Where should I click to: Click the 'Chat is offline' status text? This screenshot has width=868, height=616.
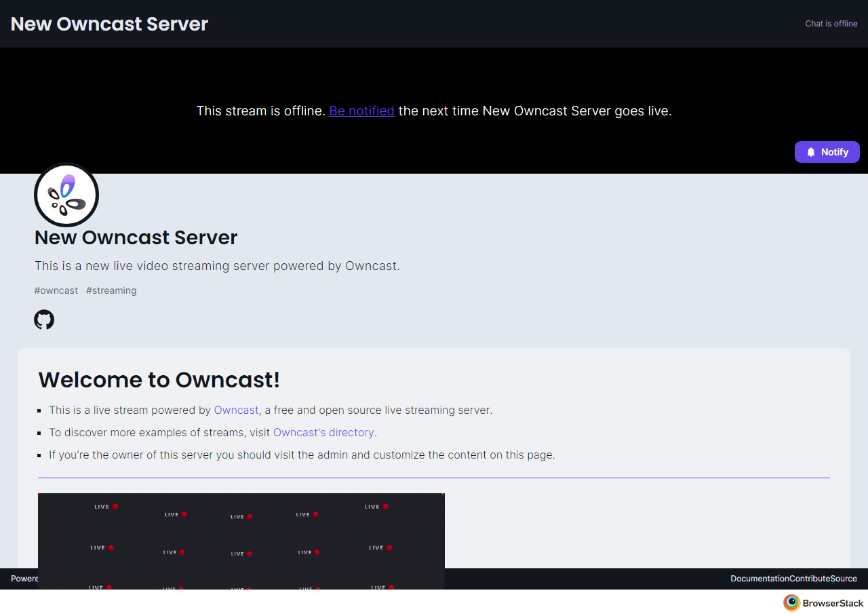click(x=831, y=24)
